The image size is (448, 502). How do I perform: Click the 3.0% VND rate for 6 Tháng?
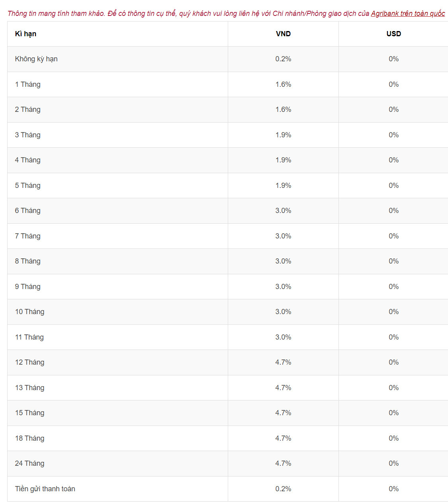tap(283, 211)
